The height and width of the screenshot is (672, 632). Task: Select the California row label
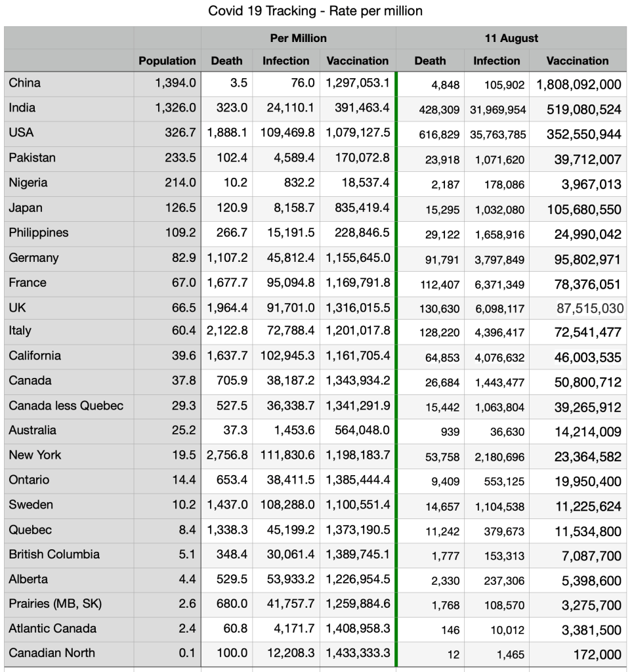tap(35, 356)
